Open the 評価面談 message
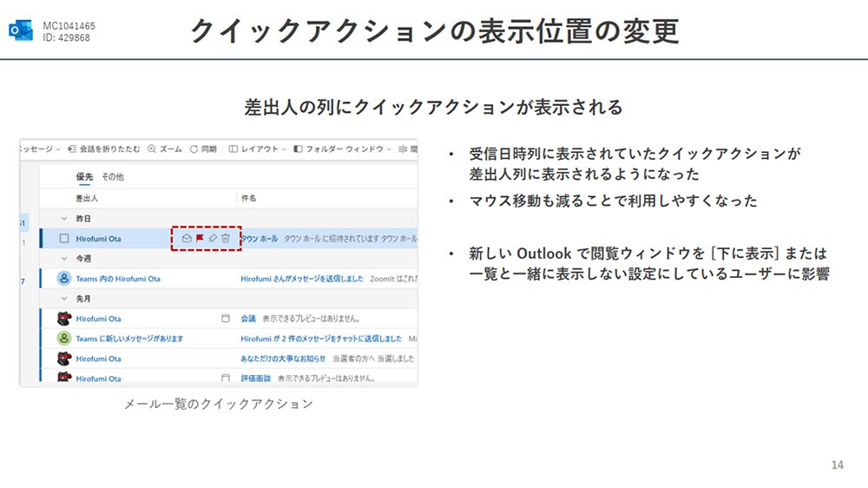The image size is (868, 488). coord(255,379)
